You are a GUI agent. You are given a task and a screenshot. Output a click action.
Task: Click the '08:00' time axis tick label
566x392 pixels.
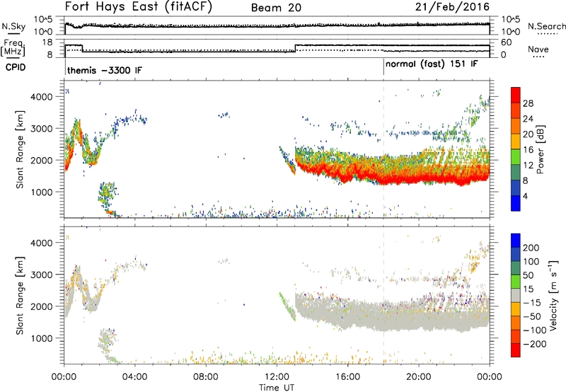pos(206,377)
